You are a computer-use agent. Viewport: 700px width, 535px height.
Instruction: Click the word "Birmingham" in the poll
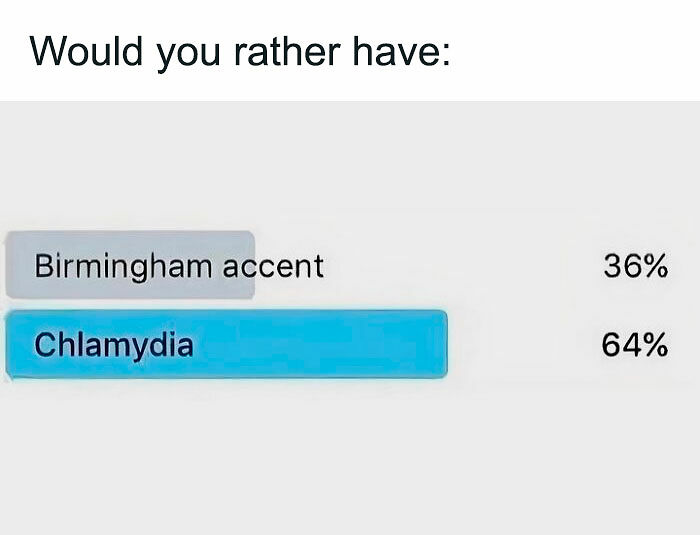point(123,267)
